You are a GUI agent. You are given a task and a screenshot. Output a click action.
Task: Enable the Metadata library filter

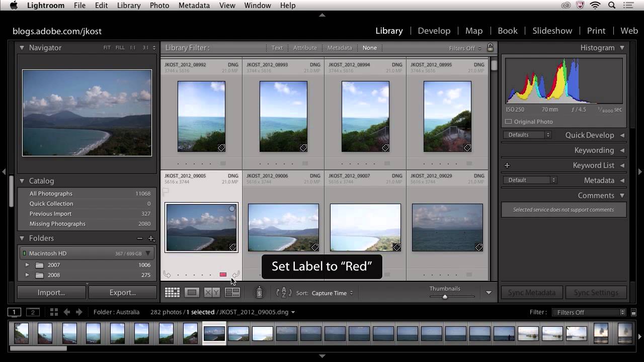(x=340, y=48)
